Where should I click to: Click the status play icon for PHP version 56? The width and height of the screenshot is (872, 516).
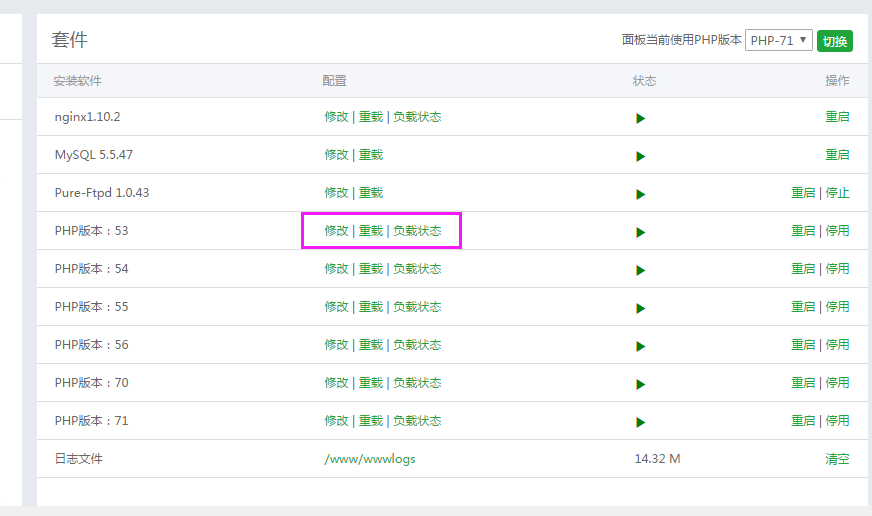click(640, 346)
